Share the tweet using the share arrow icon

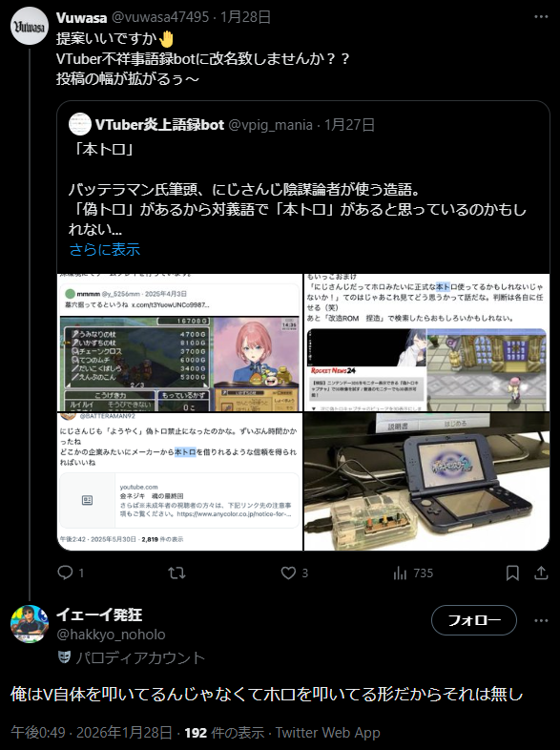coord(541,573)
